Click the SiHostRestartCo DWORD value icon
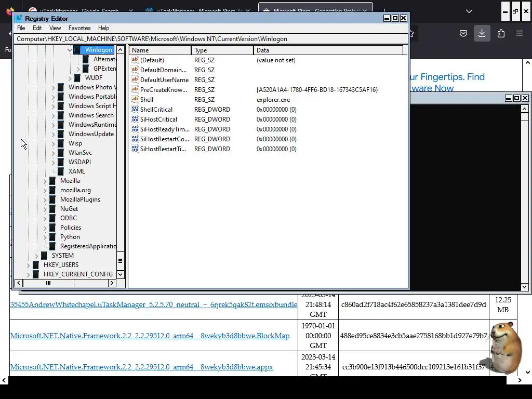The width and height of the screenshot is (532, 399). tap(135, 139)
